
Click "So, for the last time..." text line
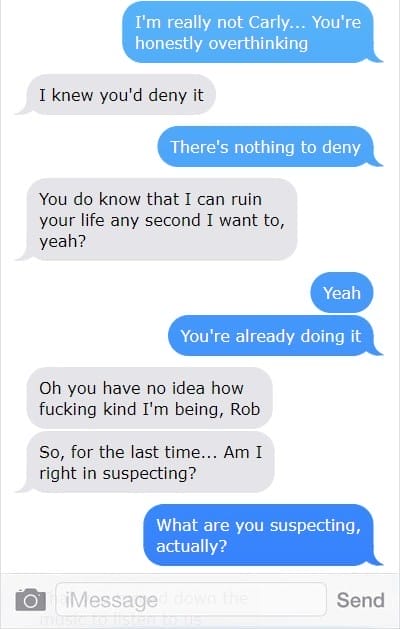(128, 452)
